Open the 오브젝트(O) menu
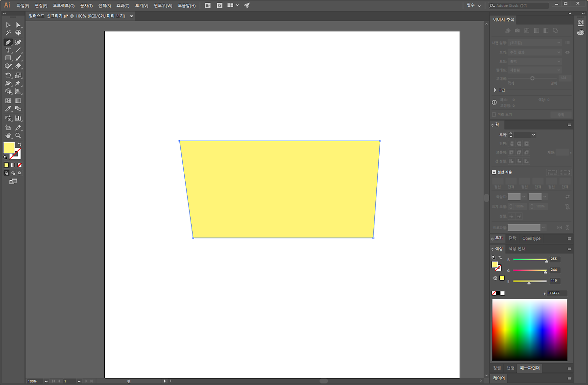This screenshot has width=588, height=385. point(64,6)
